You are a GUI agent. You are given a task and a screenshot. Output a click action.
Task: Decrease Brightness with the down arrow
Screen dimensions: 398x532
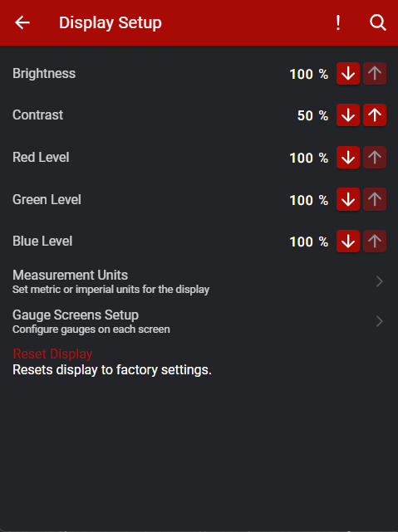348,73
